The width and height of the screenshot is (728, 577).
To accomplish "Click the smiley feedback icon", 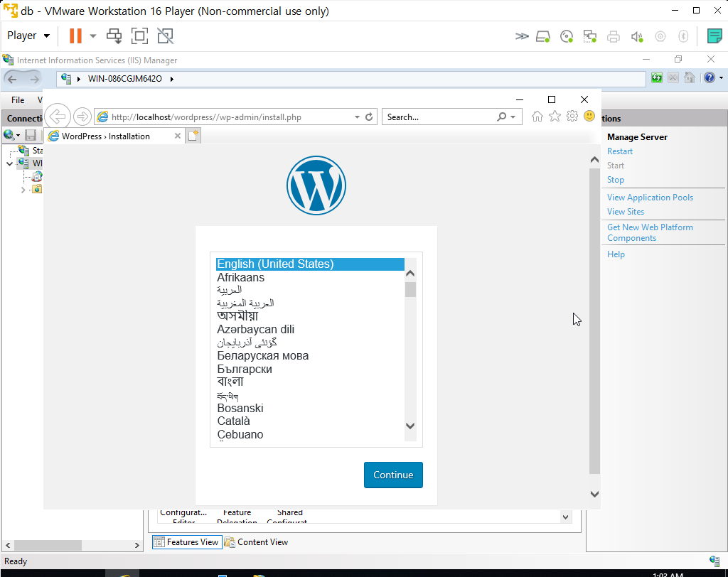I will coord(589,116).
